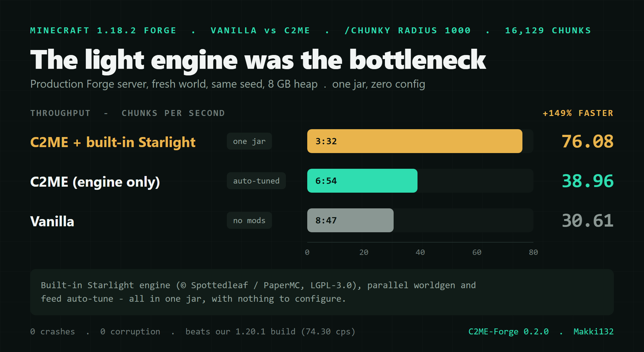Click the '16,129 CHUNKS' header text
The width and height of the screenshot is (644, 352).
(548, 30)
